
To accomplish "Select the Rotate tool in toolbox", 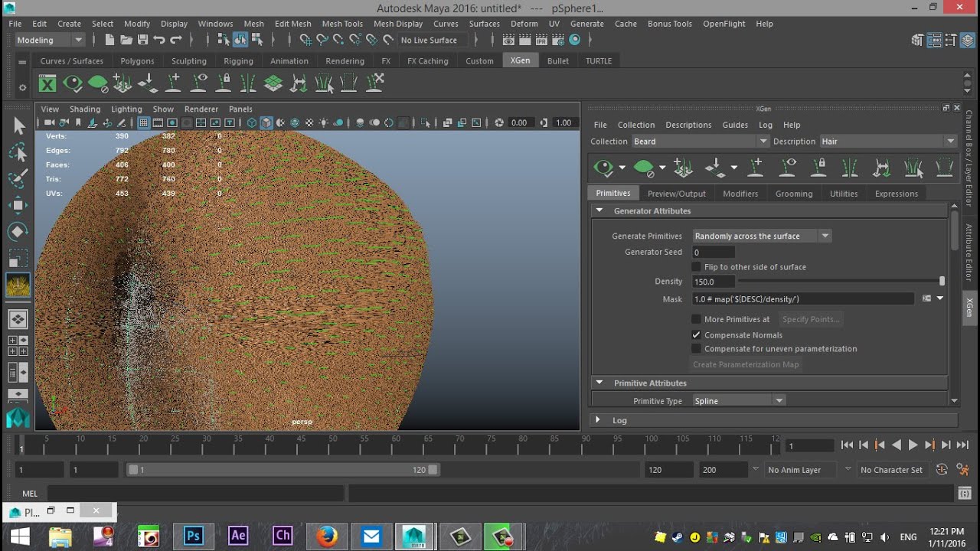I will tap(18, 231).
